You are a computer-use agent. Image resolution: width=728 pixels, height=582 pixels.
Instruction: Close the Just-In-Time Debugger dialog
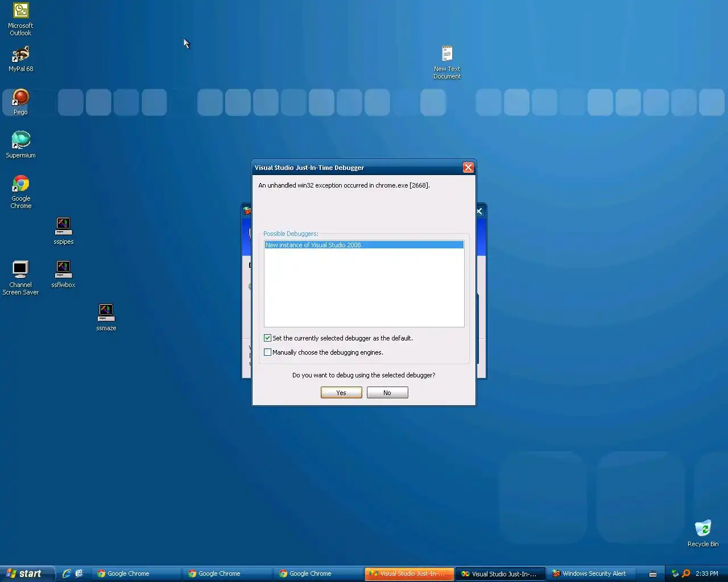tap(468, 167)
